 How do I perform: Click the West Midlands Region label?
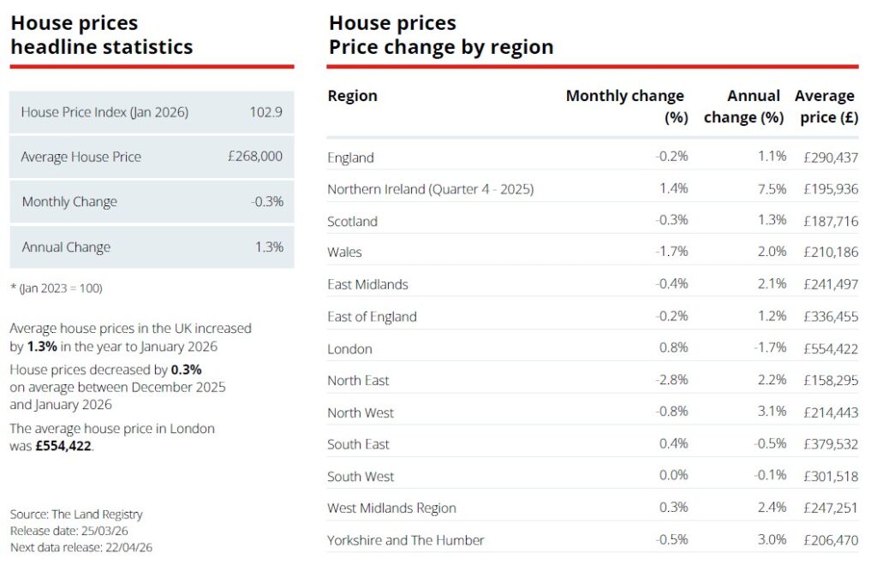pos(391,508)
